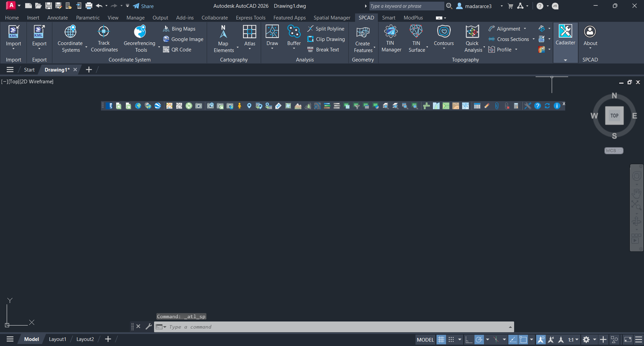Open the Map Elements tool
644x346 pixels.
coord(224,39)
